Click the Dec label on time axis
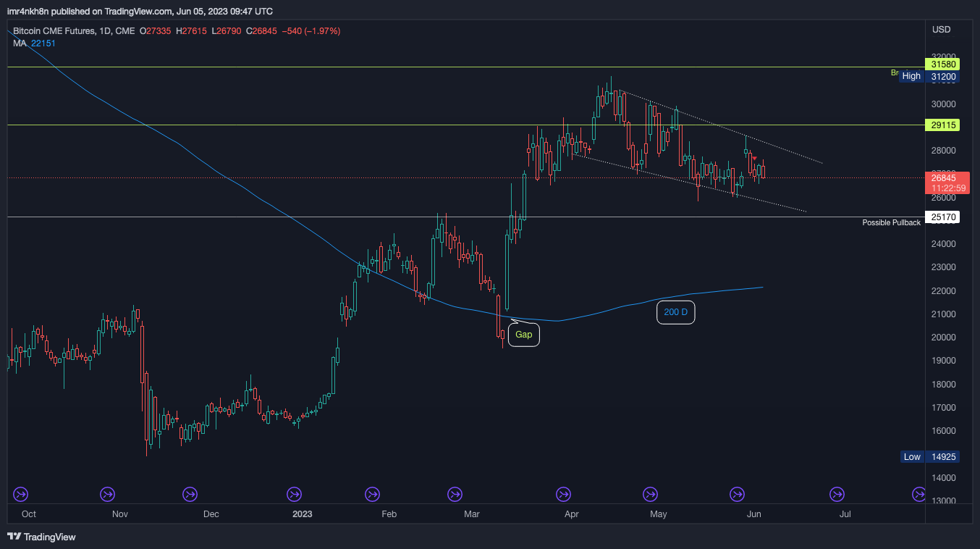Viewport: 980px width, 549px height. tap(211, 514)
